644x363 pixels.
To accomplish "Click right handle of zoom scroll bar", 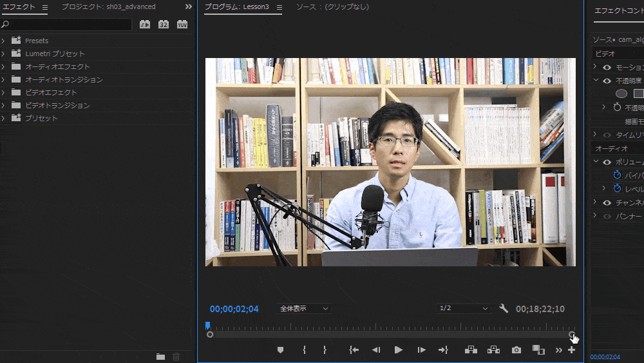I will pyautogui.click(x=572, y=335).
